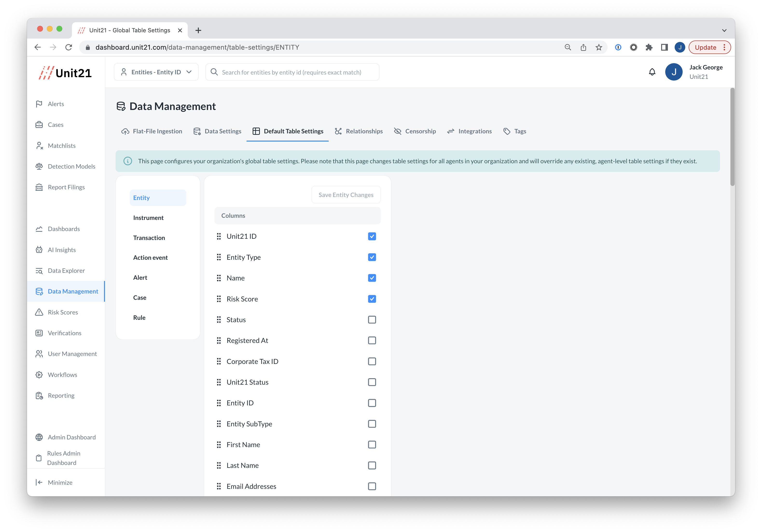
Task: Open Alerts from the sidebar flag icon
Action: click(x=39, y=104)
